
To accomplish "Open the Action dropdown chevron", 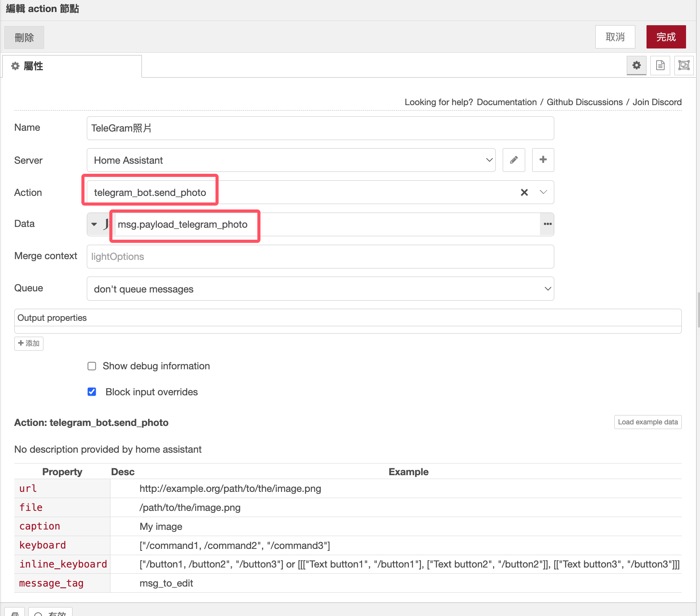I will (543, 192).
